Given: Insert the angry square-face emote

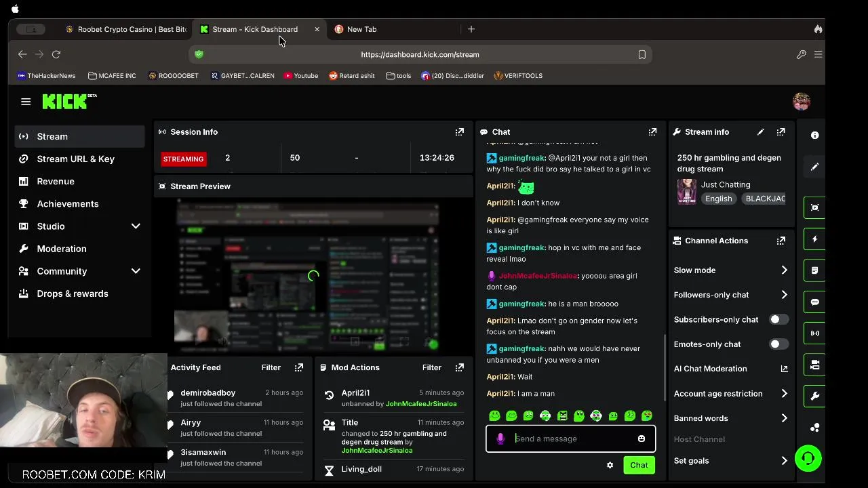Looking at the screenshot, I should click(562, 415).
